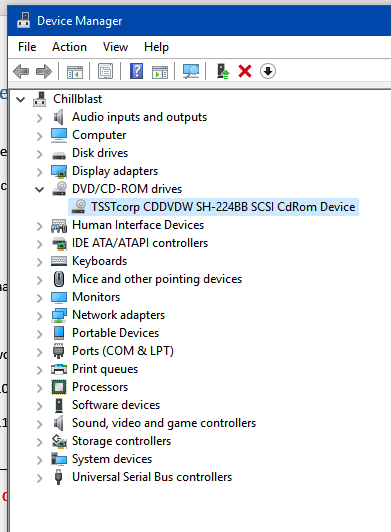Click the Universal Serial Bus controllers icon
The image size is (391, 532).
[58, 477]
